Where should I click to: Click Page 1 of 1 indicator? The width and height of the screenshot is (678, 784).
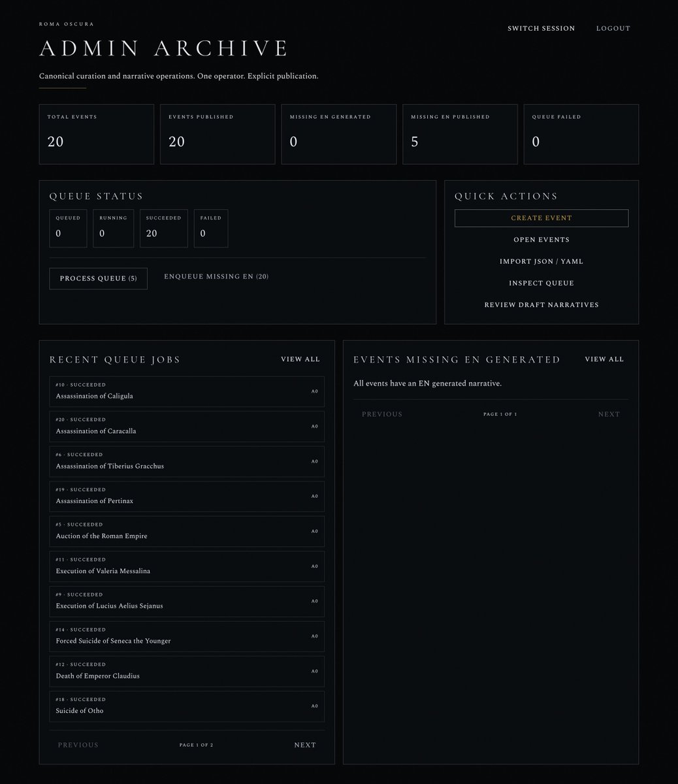click(x=500, y=414)
